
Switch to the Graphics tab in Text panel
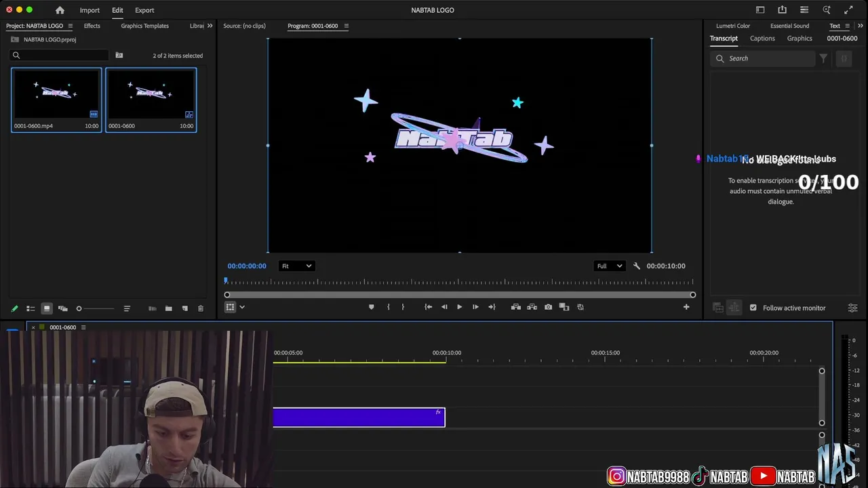[800, 39]
